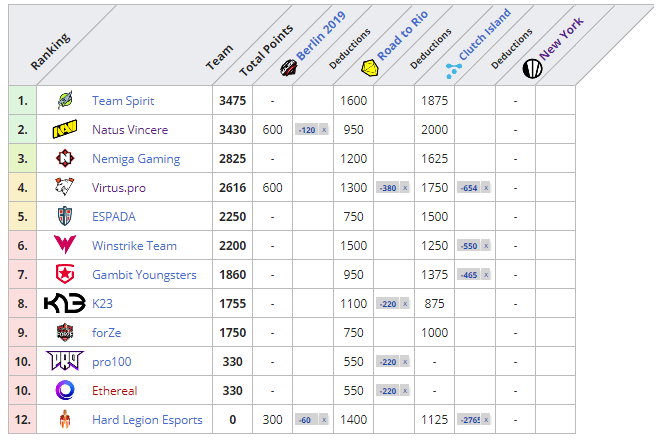
Task: Open the forZe team link
Action: point(107,333)
